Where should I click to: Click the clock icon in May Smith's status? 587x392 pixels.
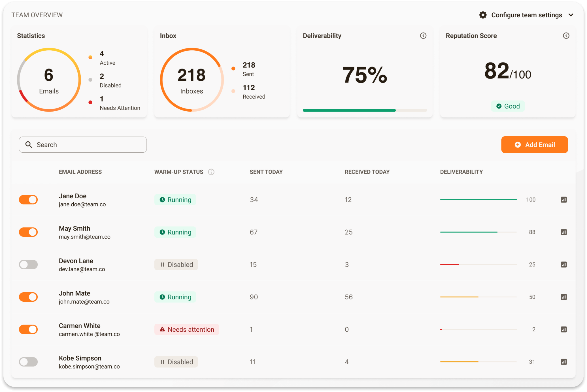[x=162, y=232]
